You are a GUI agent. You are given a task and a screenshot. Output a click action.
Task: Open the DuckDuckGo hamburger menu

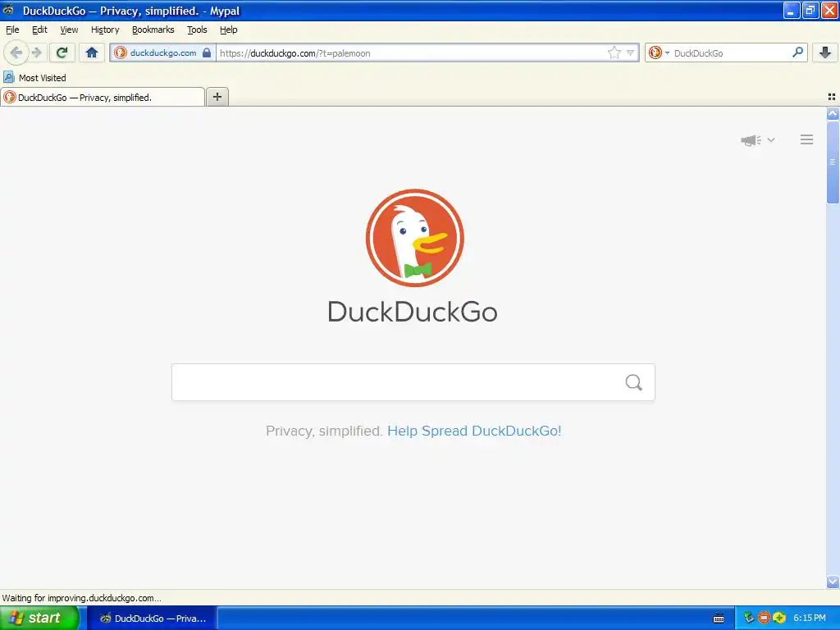tap(807, 139)
